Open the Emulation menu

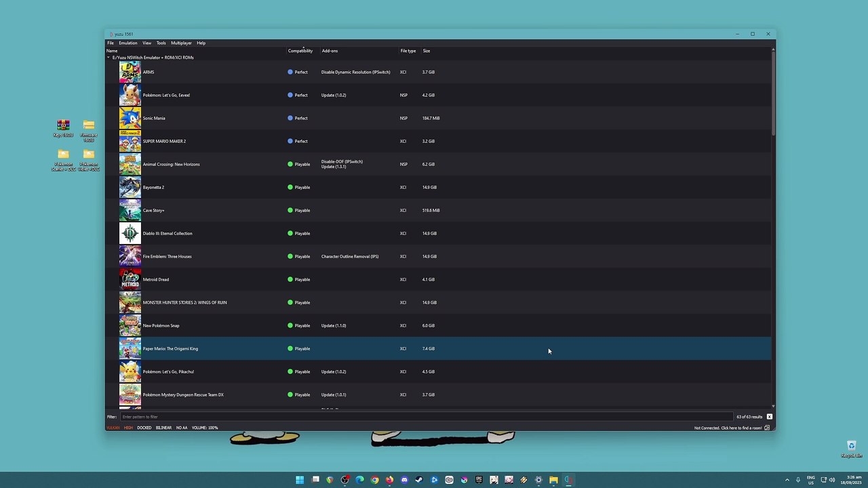pos(127,43)
